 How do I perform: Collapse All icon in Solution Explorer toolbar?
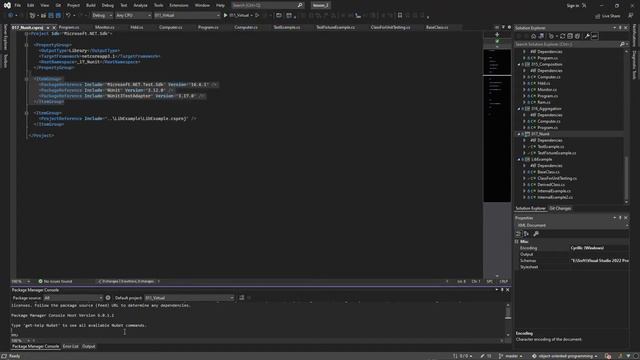coord(570,36)
